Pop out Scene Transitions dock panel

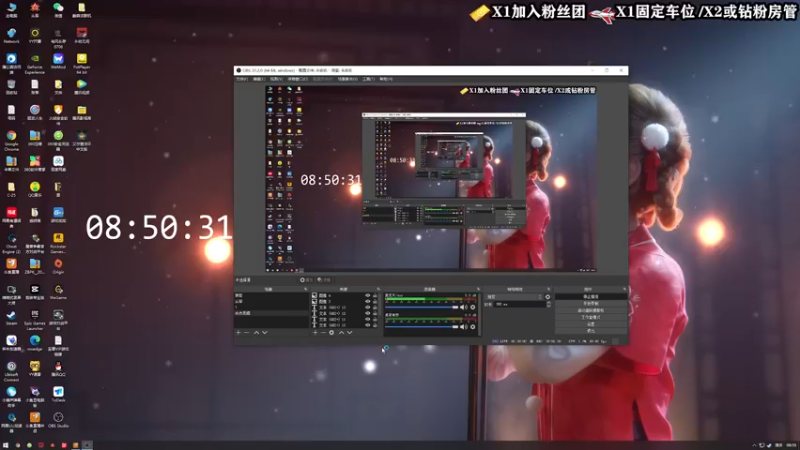[548, 289]
